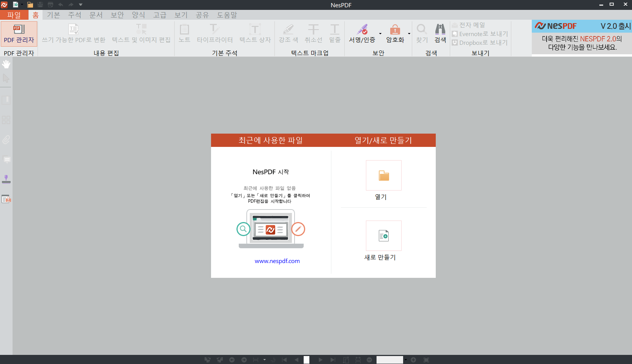
Task: Click the 암호화 encryption icon
Action: 395,30
